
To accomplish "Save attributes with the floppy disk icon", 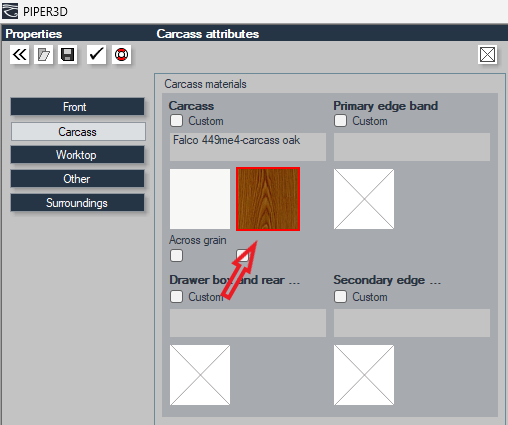I will [68, 54].
